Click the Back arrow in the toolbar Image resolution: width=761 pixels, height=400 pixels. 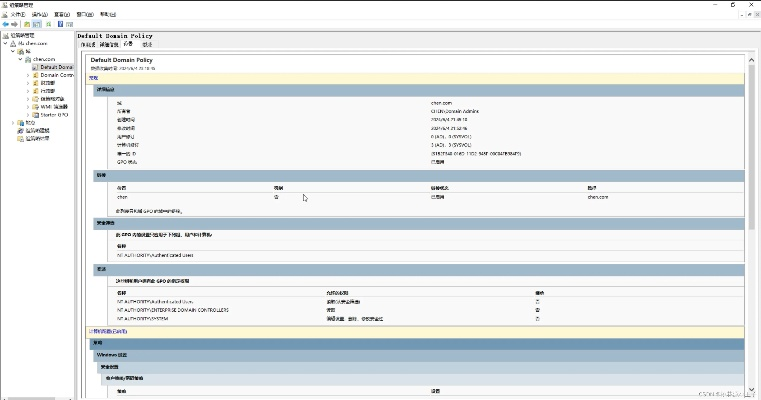pos(6,24)
